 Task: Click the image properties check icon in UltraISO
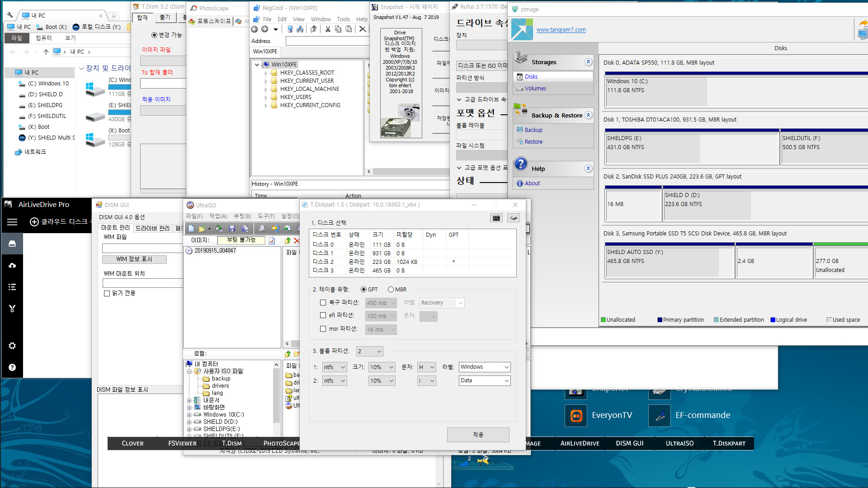pyautogui.click(x=272, y=241)
